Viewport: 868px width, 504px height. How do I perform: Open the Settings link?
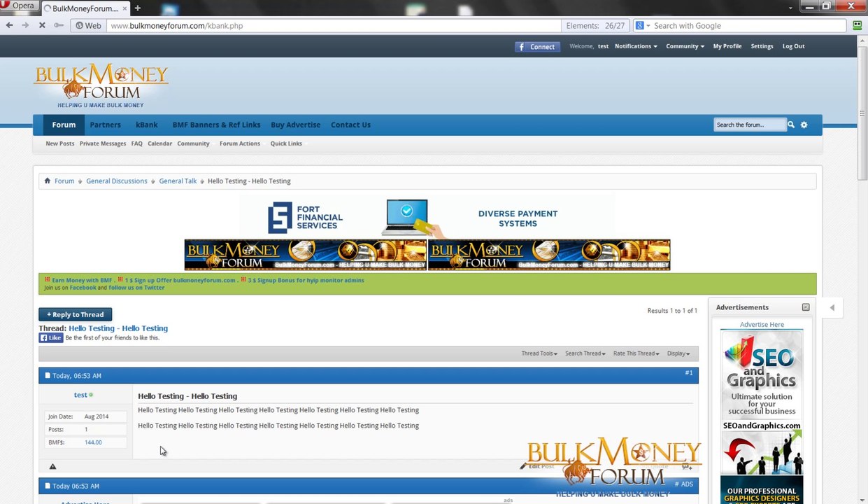762,46
